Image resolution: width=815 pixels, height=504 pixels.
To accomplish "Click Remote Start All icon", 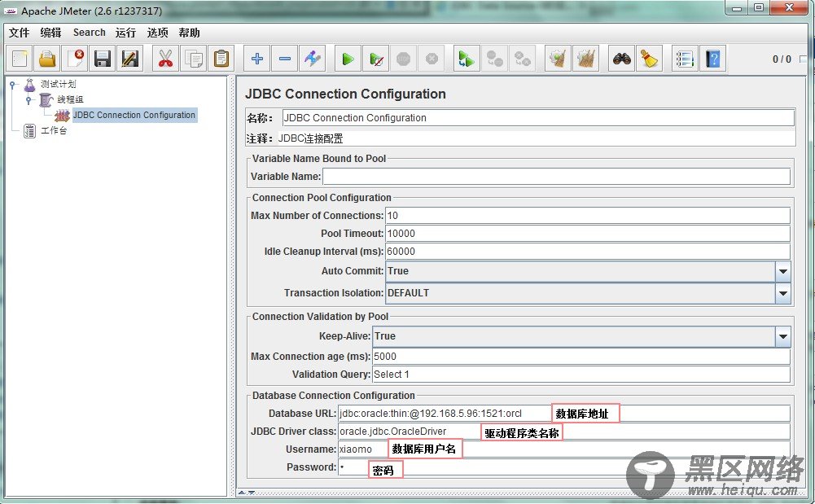I will 467,58.
